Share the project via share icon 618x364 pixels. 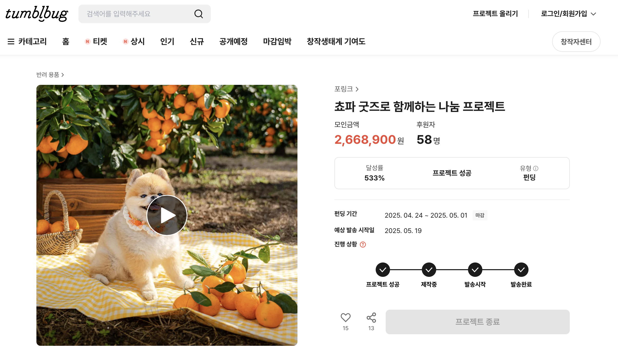[371, 318]
